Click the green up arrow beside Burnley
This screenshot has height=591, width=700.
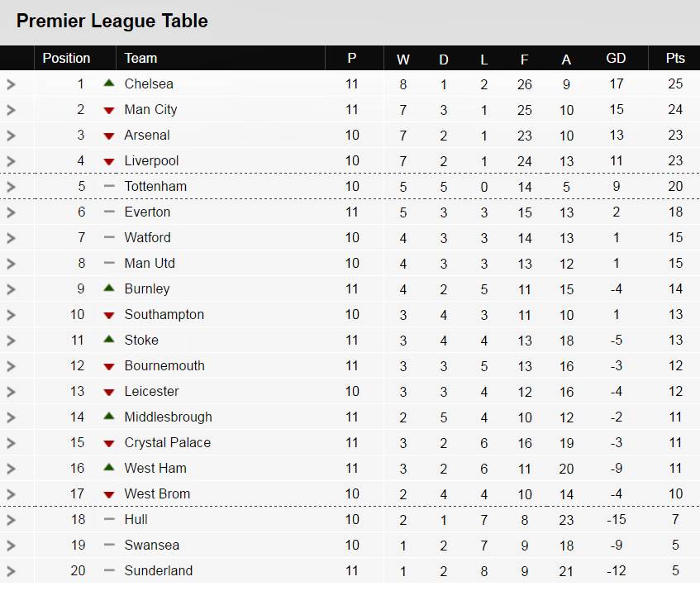pos(108,288)
